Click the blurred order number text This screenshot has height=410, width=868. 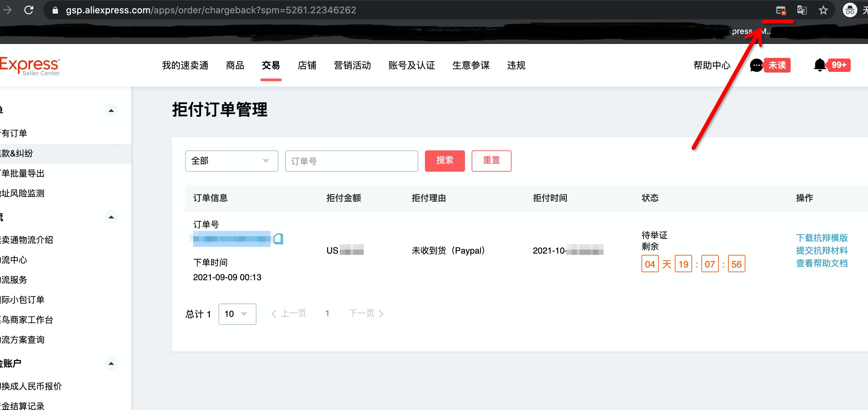coord(231,239)
